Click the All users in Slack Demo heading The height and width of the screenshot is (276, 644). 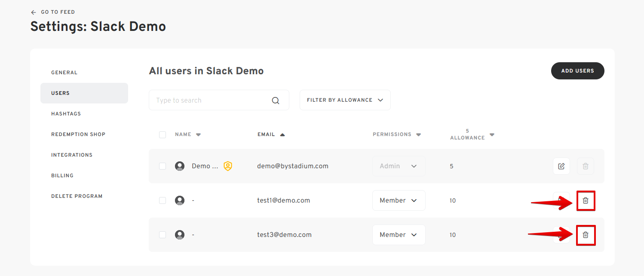(206, 71)
